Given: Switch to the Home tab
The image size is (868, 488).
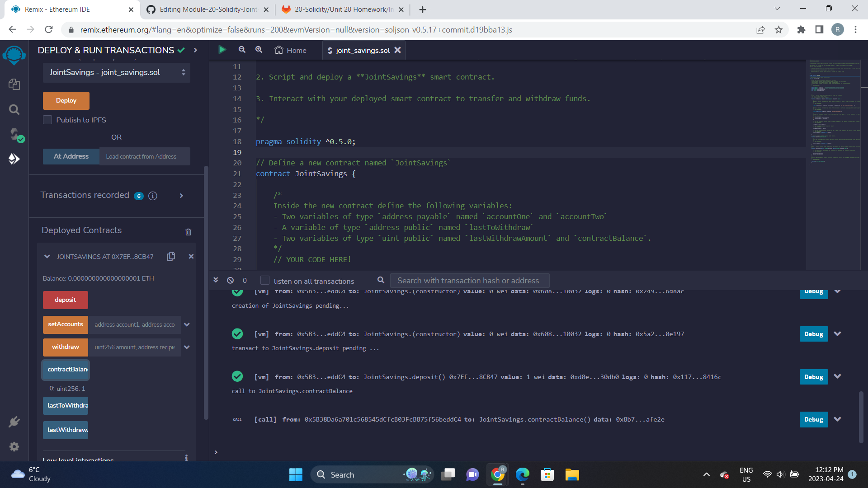Looking at the screenshot, I should tap(291, 50).
